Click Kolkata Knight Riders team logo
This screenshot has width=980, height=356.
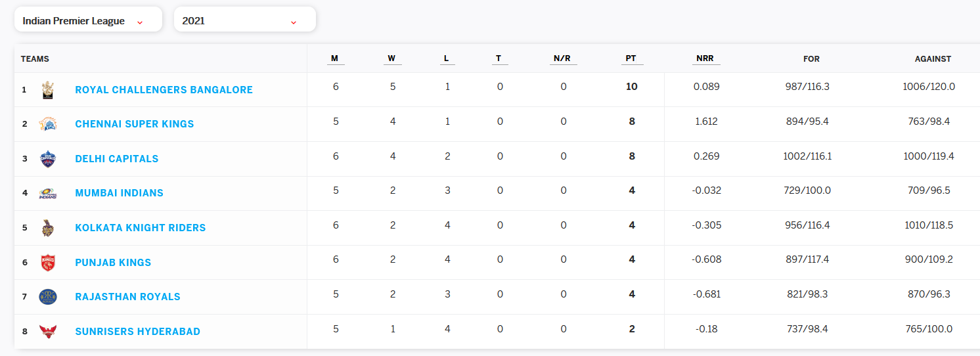tap(47, 228)
